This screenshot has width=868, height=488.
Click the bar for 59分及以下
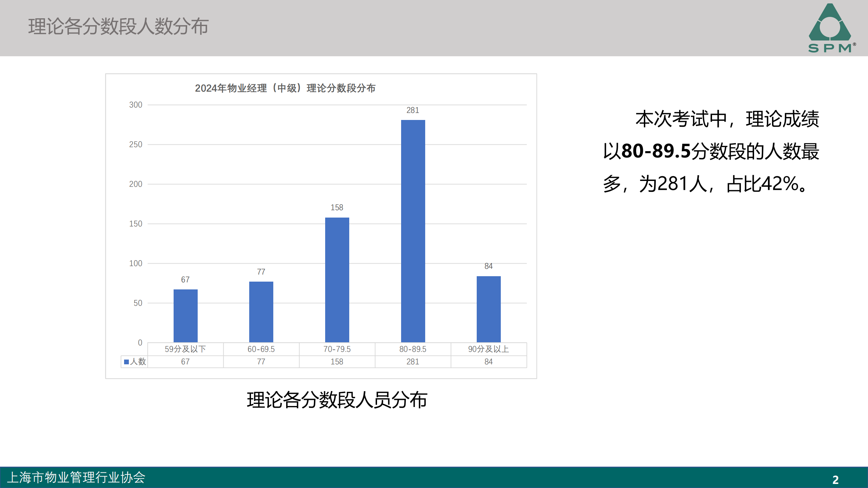pos(185,316)
